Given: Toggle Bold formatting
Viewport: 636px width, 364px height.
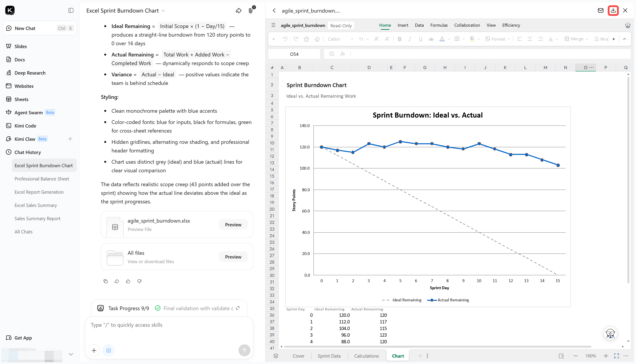Looking at the screenshot, I should click(x=399, y=39).
